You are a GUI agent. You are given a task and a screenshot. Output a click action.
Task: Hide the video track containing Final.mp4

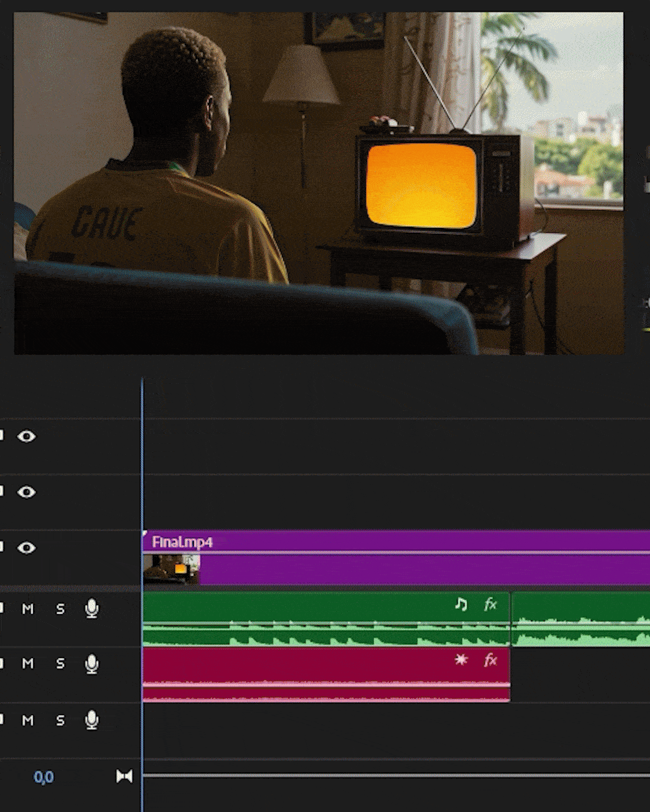26,547
